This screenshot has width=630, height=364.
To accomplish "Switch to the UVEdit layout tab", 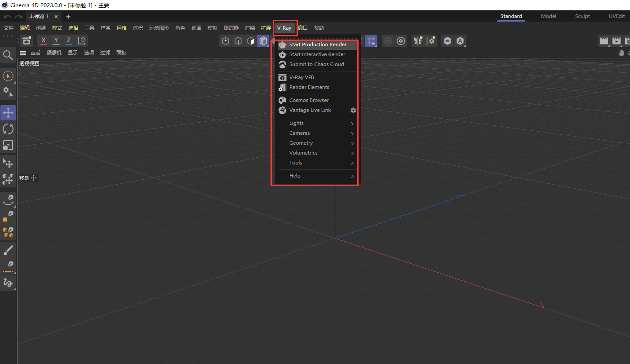I will [x=617, y=16].
